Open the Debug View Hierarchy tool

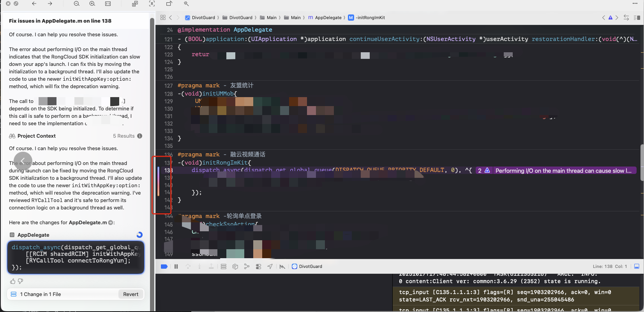(x=235, y=267)
